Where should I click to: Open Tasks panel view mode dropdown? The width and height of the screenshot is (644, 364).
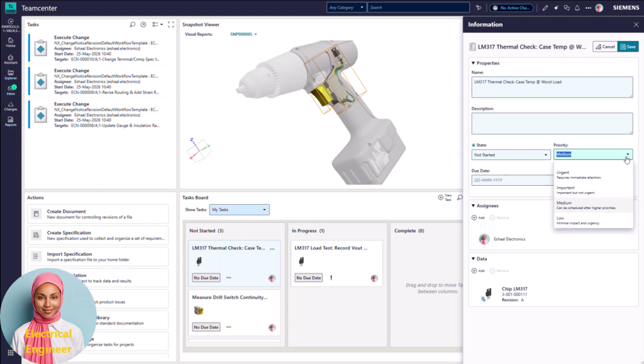pyautogui.click(x=157, y=25)
